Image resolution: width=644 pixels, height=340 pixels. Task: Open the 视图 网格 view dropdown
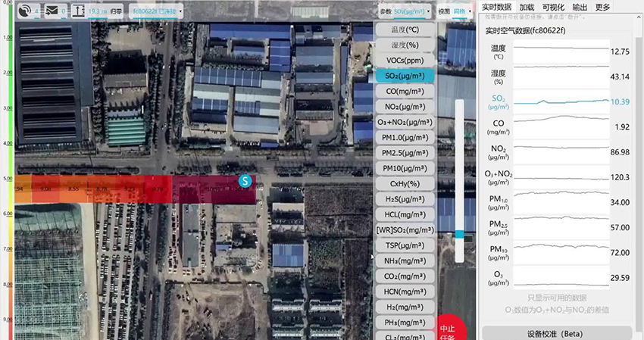[x=455, y=11]
